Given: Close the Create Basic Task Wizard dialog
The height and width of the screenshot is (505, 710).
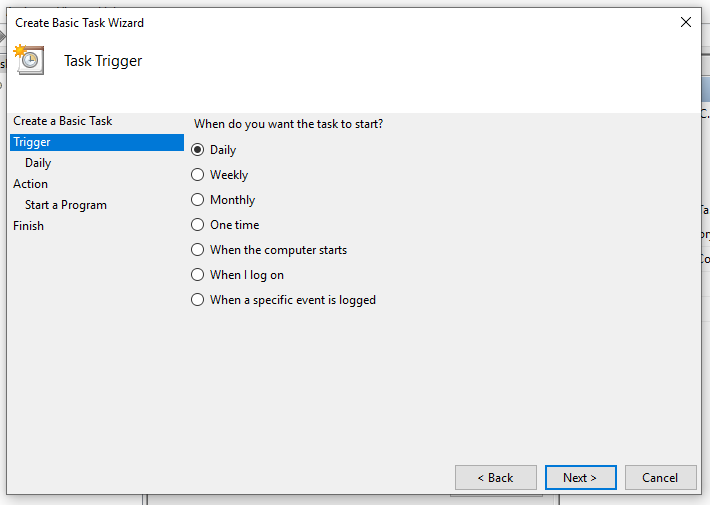Looking at the screenshot, I should pyautogui.click(x=686, y=22).
